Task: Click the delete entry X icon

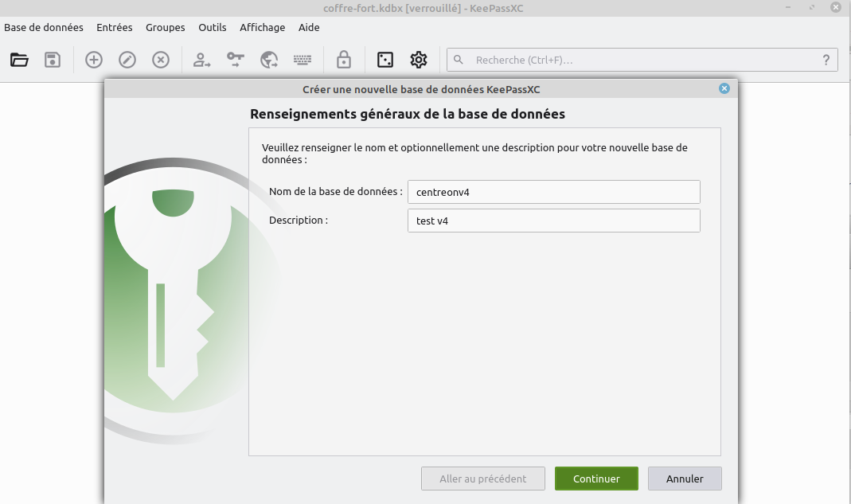Action: [161, 60]
